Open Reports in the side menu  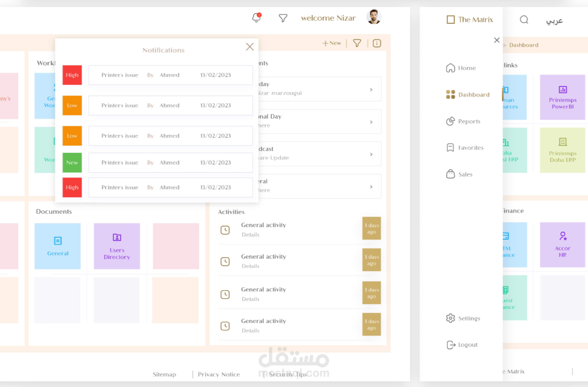coord(463,121)
